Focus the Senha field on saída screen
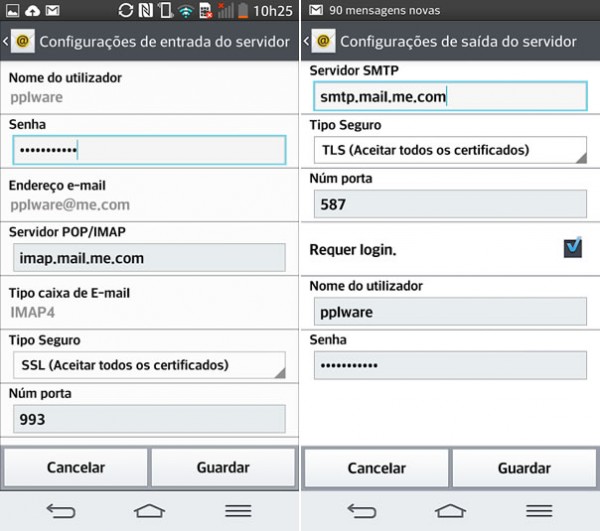The width and height of the screenshot is (600, 531). (450, 365)
